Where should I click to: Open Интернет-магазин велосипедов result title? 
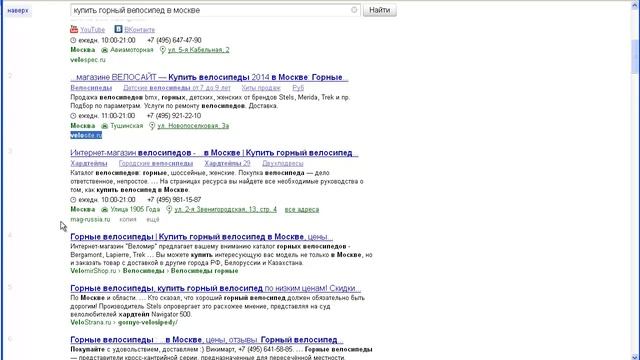(x=214, y=153)
